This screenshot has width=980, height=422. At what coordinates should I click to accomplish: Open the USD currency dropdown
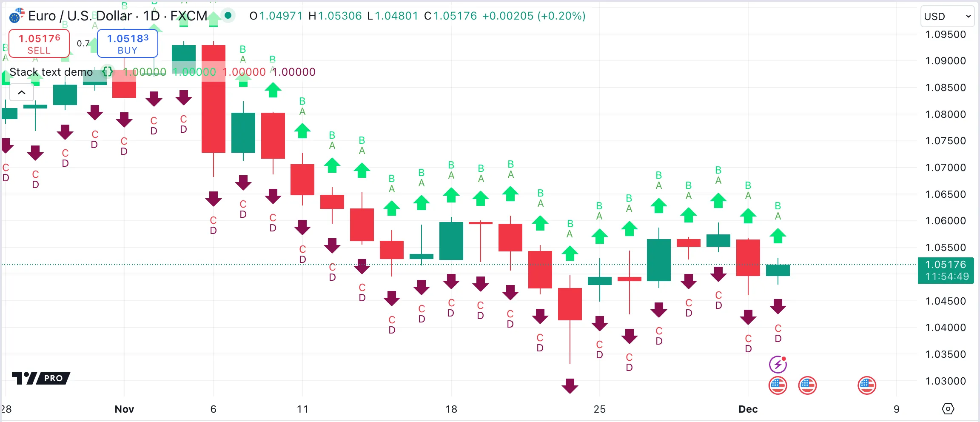(947, 17)
